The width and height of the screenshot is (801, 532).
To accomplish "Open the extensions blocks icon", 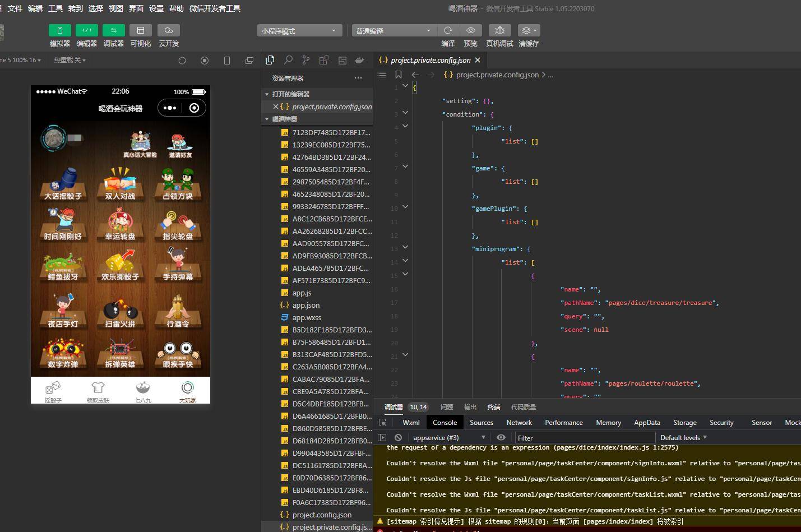I will coord(324,60).
